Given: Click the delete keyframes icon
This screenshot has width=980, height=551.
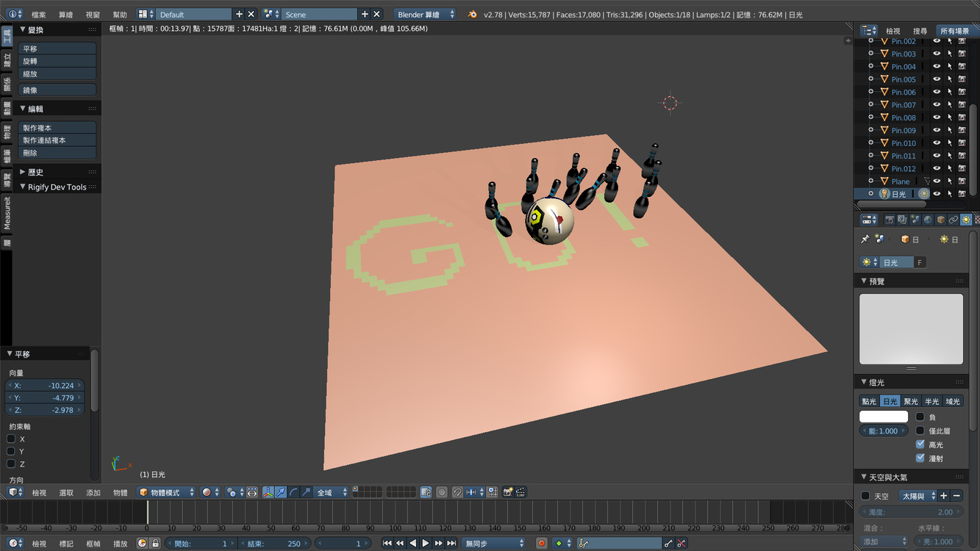Looking at the screenshot, I should click(682, 544).
